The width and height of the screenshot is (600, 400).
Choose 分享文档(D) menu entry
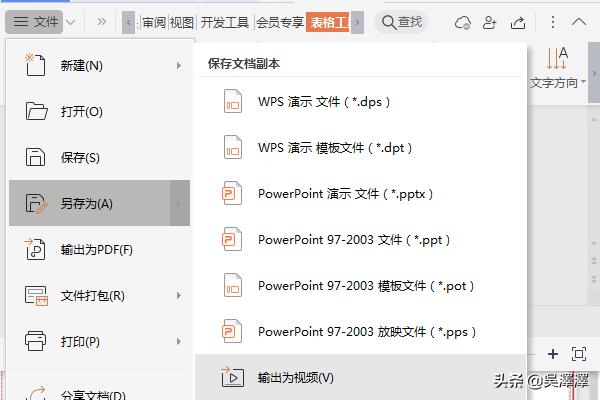point(99,392)
